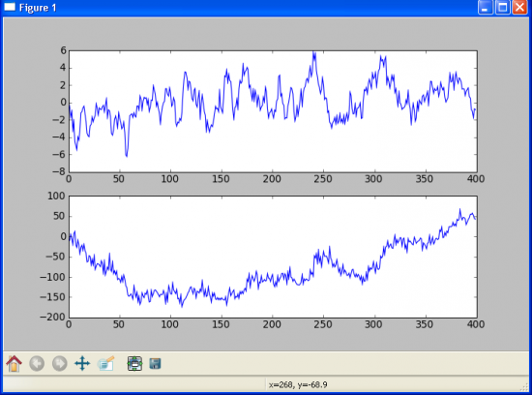Go back to the previous view
Image resolution: width=532 pixels, height=395 pixels.
(37, 364)
